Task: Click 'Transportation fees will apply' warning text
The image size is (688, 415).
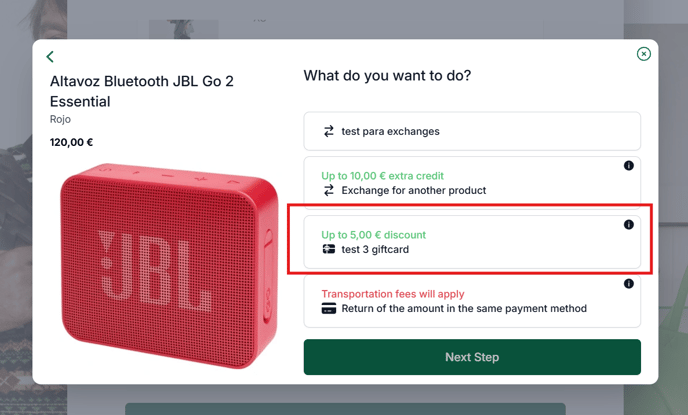Action: [393, 294]
